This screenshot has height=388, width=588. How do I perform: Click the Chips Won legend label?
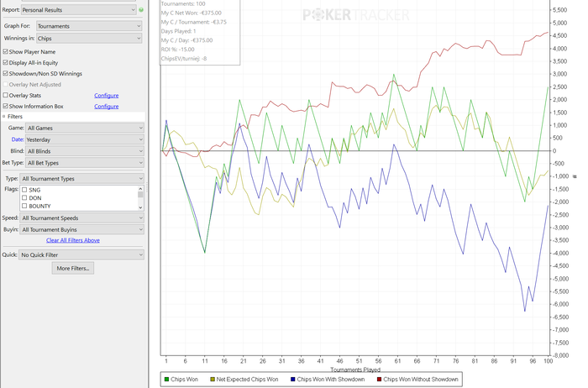[185, 380]
